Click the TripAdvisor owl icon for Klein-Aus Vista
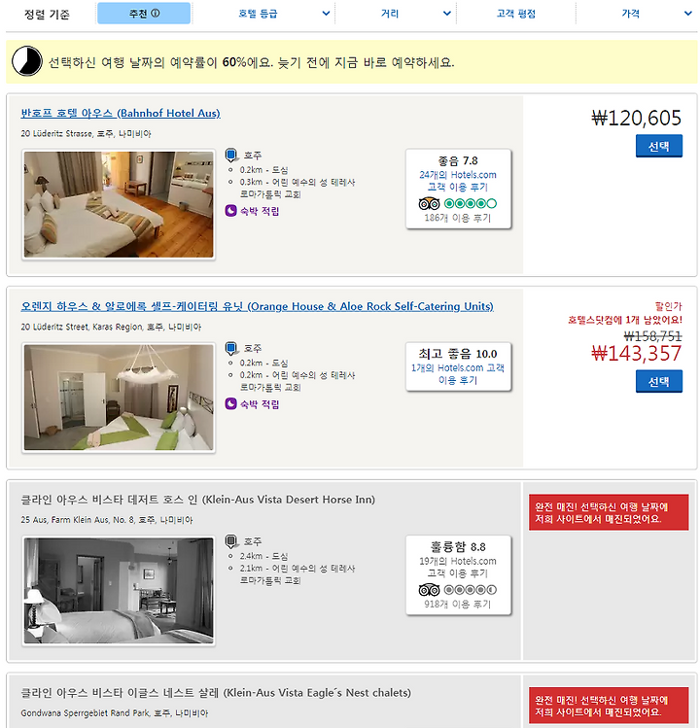The image size is (700, 728). pyautogui.click(x=429, y=590)
